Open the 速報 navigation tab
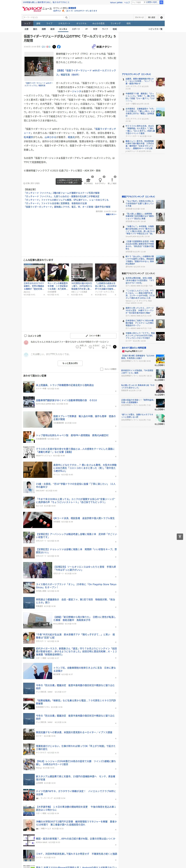This screenshot has width=186, height=868. point(38,24)
